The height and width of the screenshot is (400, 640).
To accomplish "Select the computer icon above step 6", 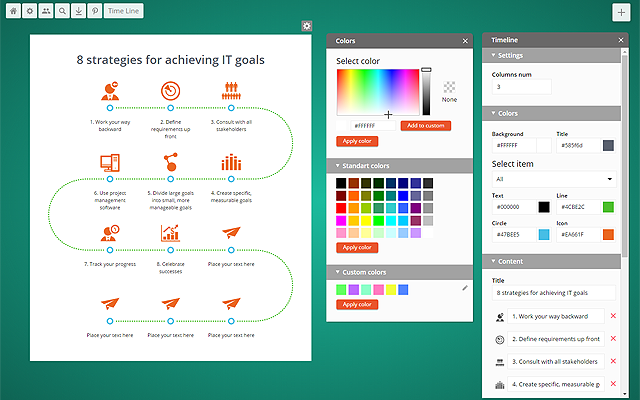I will coord(110,162).
